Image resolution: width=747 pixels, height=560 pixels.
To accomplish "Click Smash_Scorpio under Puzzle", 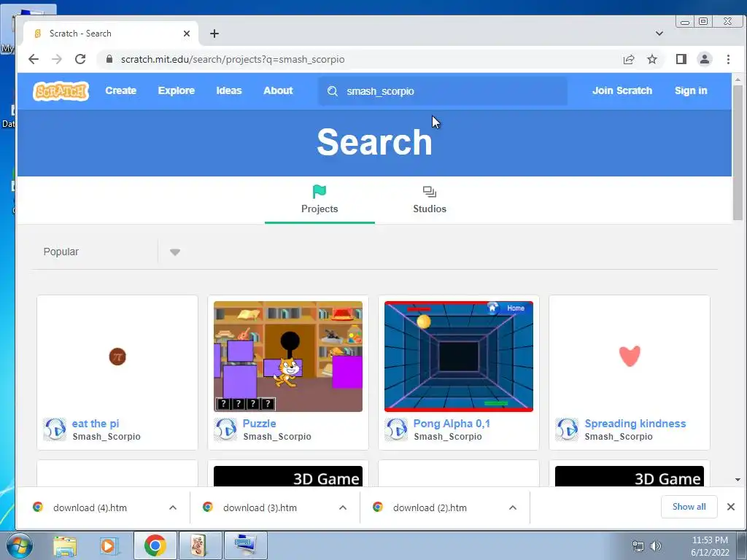I will (277, 436).
